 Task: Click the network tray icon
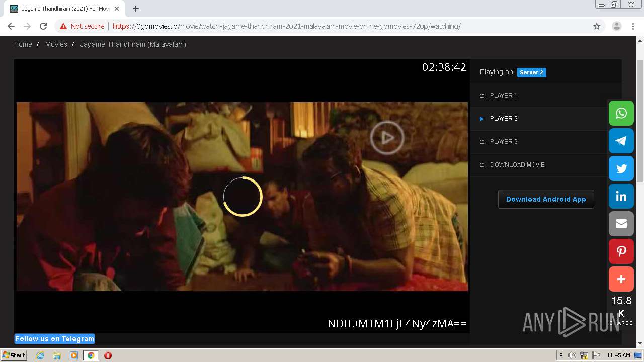pyautogui.click(x=584, y=355)
